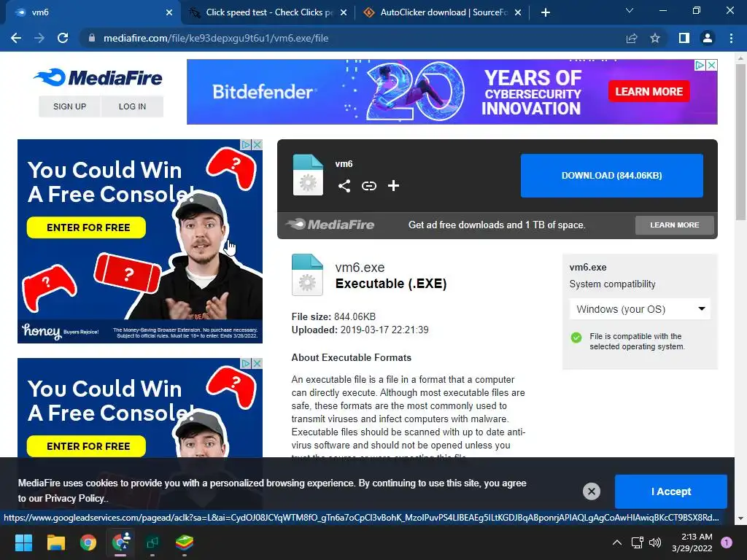Close the vm6 tab

(169, 12)
